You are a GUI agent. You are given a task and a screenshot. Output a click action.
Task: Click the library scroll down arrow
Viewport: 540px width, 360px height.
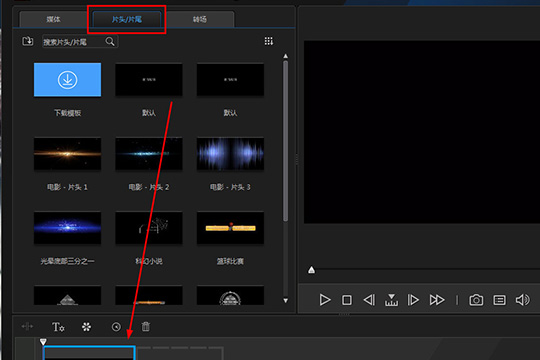285,300
